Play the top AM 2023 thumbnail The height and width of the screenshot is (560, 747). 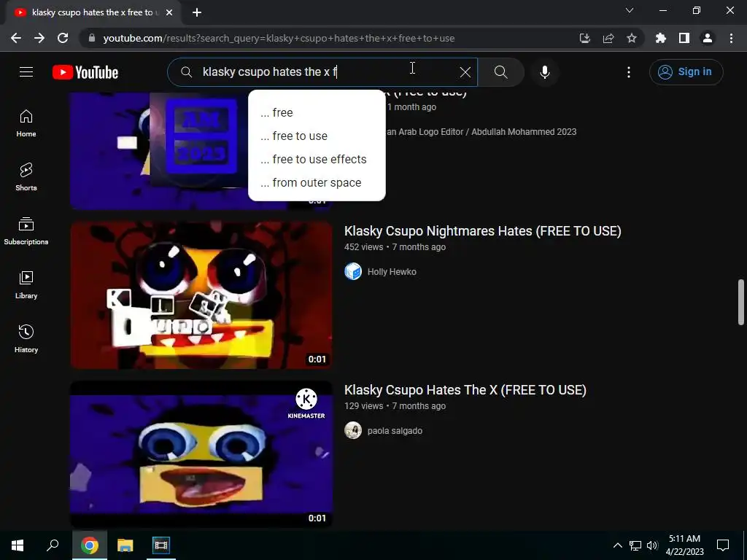(x=160, y=150)
